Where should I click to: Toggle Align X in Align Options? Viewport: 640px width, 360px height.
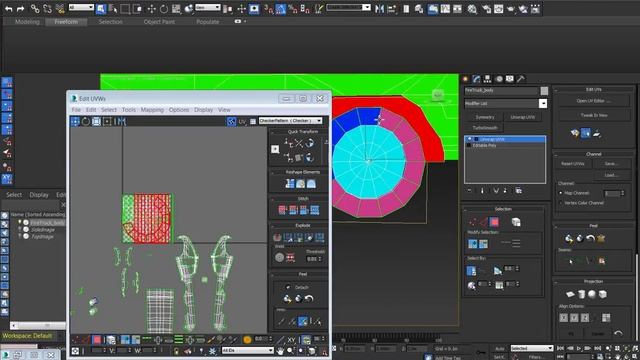pyautogui.click(x=564, y=318)
